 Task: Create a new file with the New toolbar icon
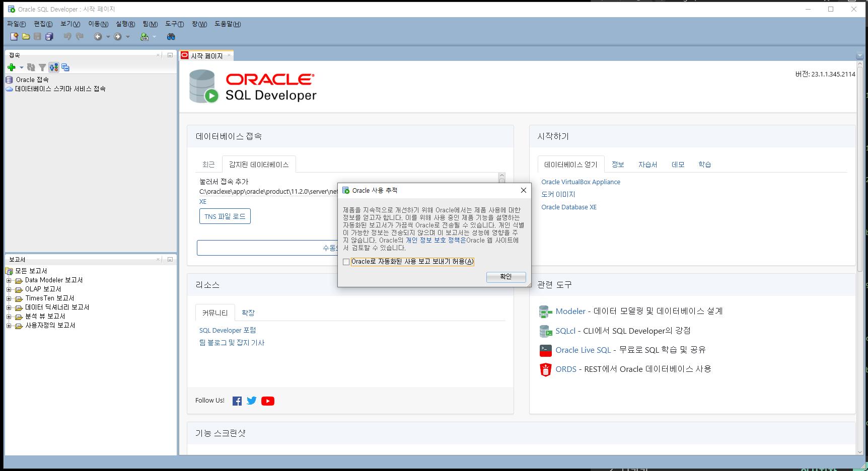(14, 37)
